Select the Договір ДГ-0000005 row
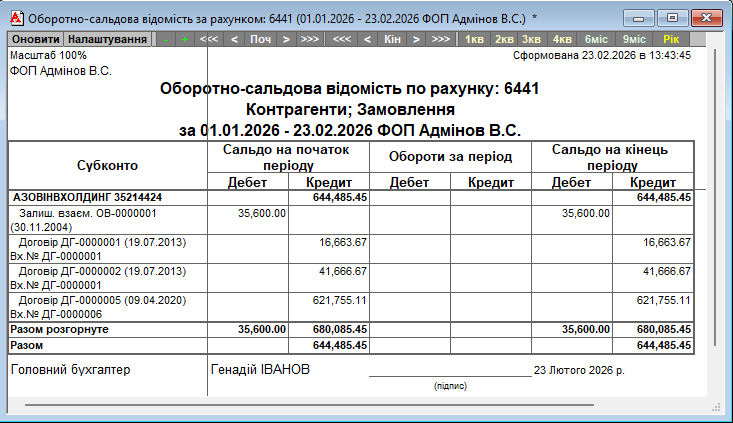733x423 pixels. [100, 300]
